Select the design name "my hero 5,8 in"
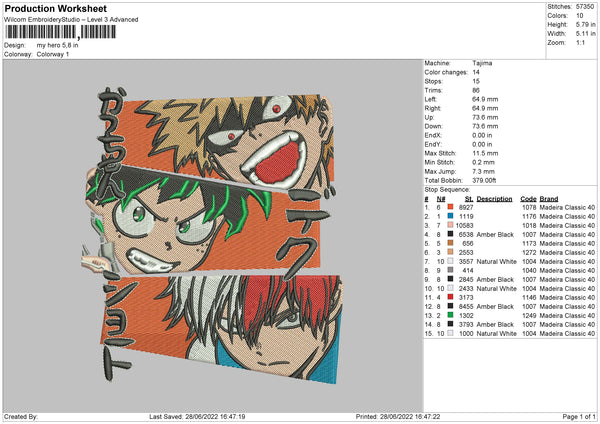 57,45
